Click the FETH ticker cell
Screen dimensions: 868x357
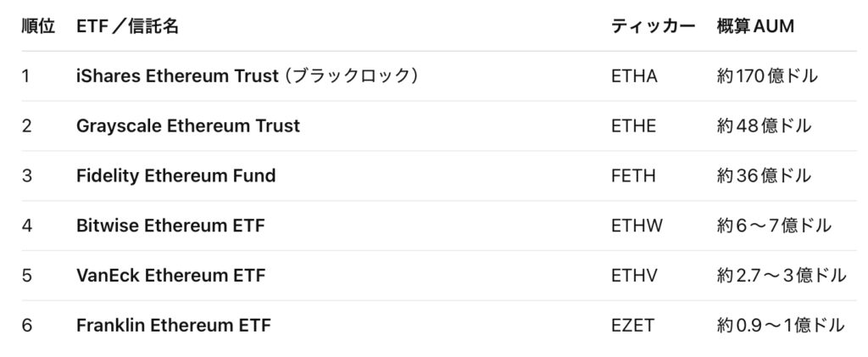pyautogui.click(x=633, y=176)
